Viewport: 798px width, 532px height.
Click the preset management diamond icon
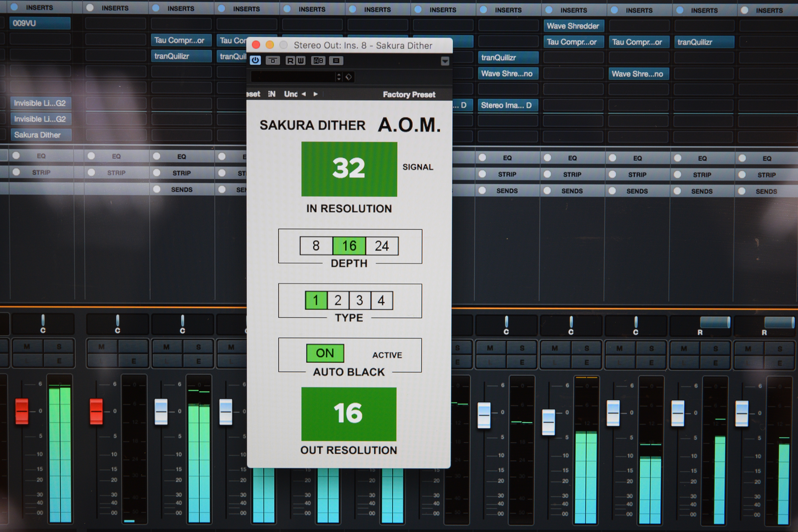(348, 77)
